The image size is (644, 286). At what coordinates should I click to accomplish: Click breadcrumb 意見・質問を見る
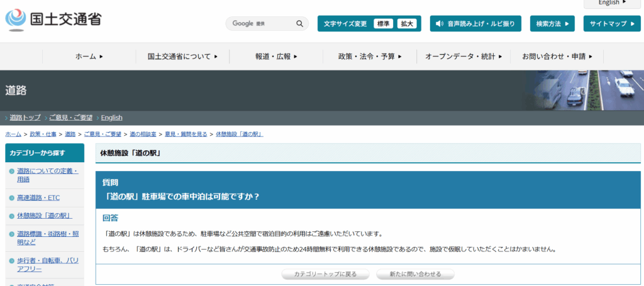pos(186,134)
